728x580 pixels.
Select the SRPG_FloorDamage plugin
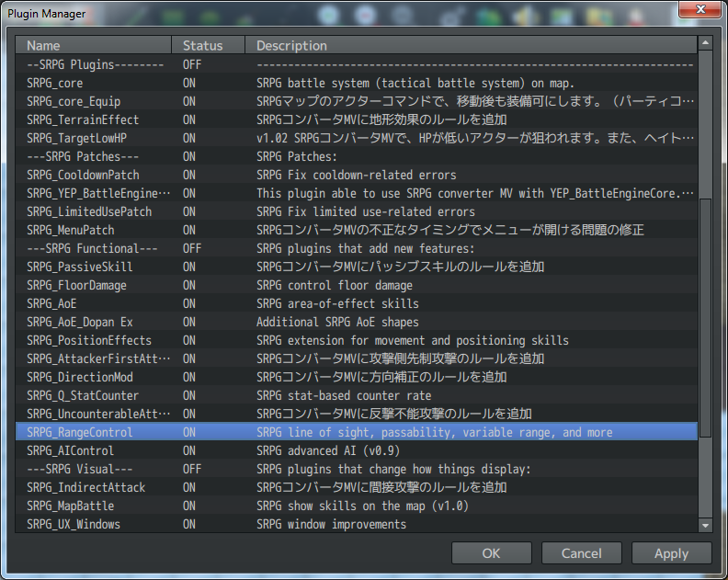click(x=356, y=285)
